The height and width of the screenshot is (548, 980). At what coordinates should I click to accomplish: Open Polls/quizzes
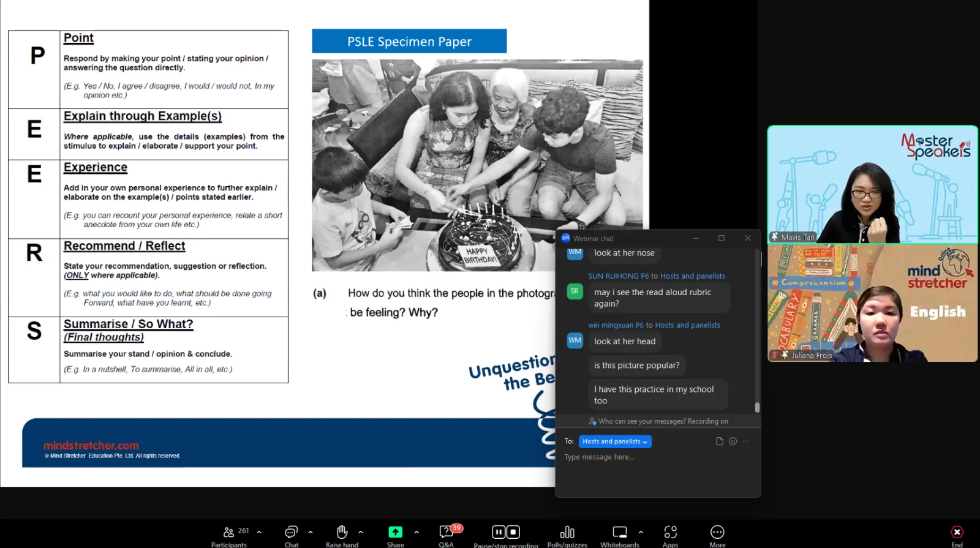pos(567,536)
